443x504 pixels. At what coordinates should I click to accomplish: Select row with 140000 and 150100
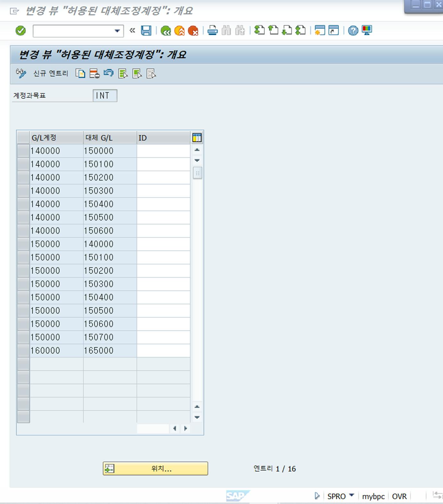[x=23, y=164]
